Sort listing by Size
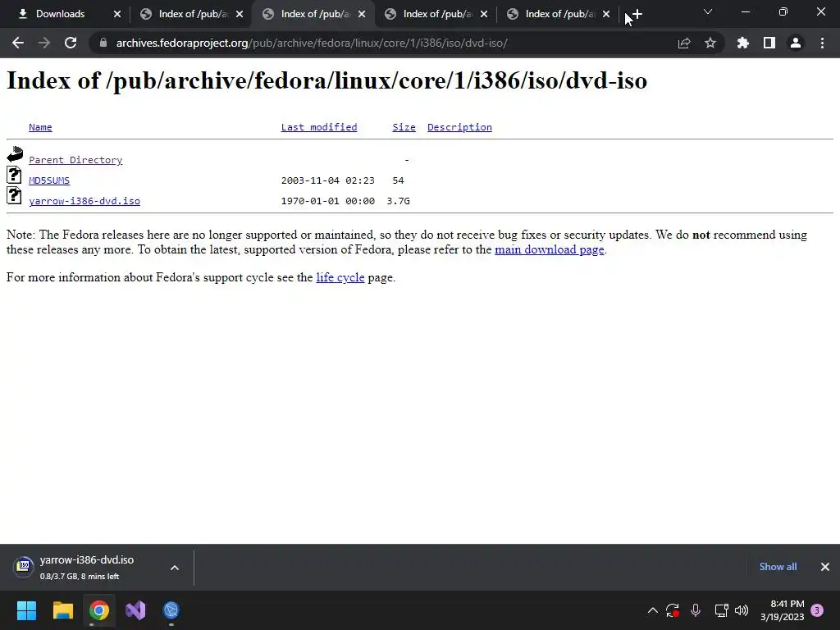This screenshot has height=630, width=840. pyautogui.click(x=404, y=127)
